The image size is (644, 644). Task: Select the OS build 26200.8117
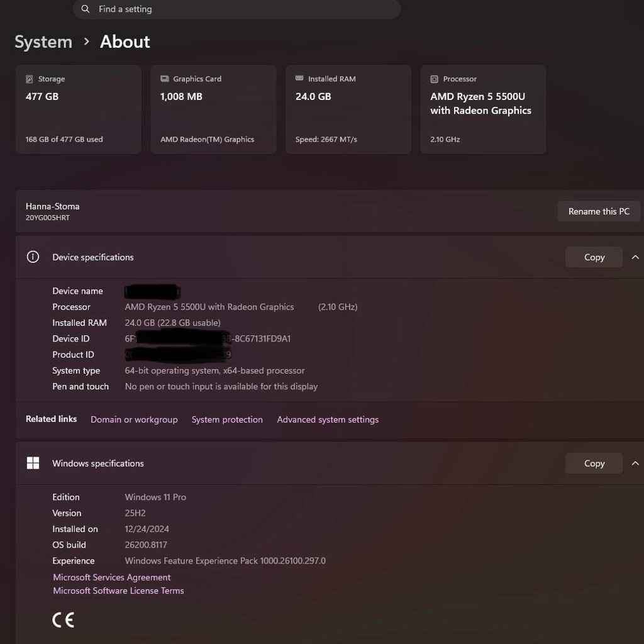(146, 545)
